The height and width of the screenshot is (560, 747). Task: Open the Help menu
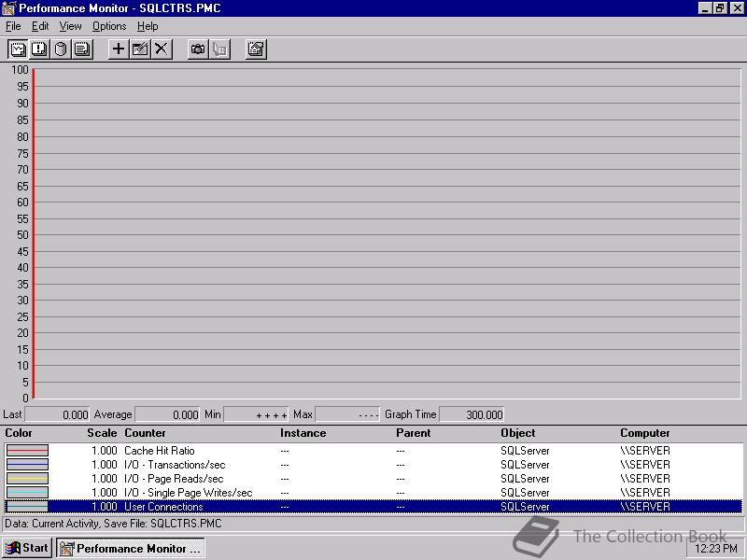point(148,26)
